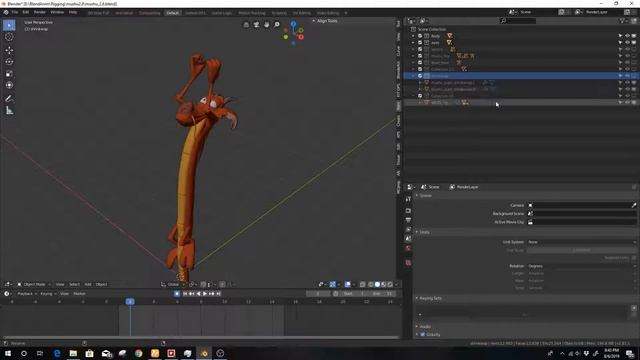
Task: Open the Window menu
Action: pyautogui.click(x=57, y=12)
